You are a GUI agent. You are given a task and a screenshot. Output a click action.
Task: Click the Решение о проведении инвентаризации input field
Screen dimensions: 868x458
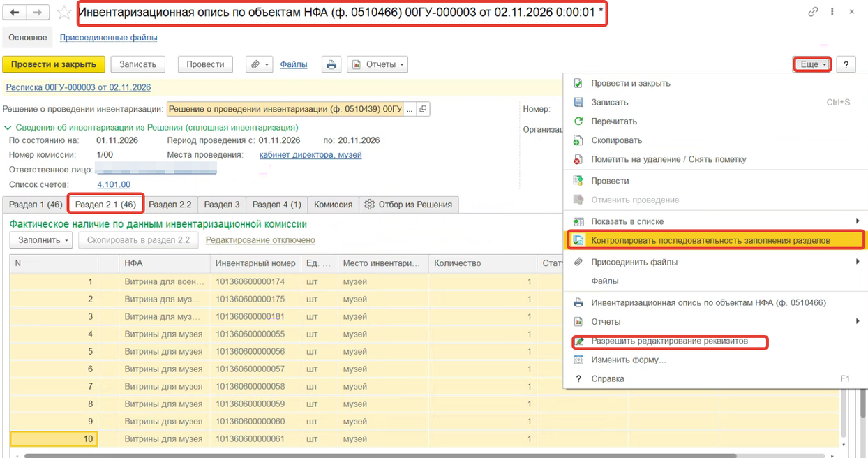pyautogui.click(x=285, y=109)
